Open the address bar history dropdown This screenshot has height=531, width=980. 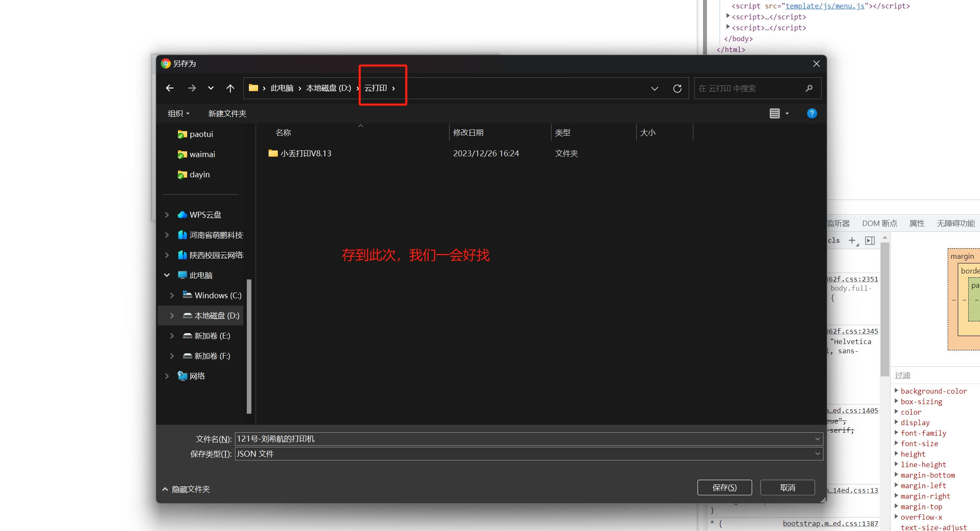654,89
